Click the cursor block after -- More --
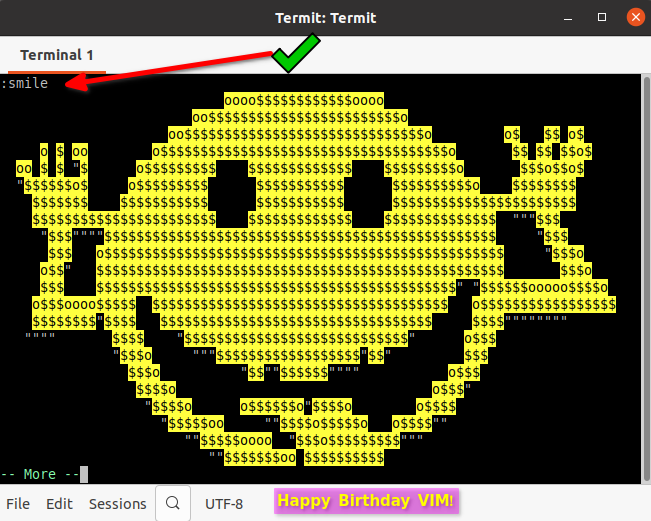Image resolution: width=651 pixels, height=521 pixels. [x=84, y=474]
